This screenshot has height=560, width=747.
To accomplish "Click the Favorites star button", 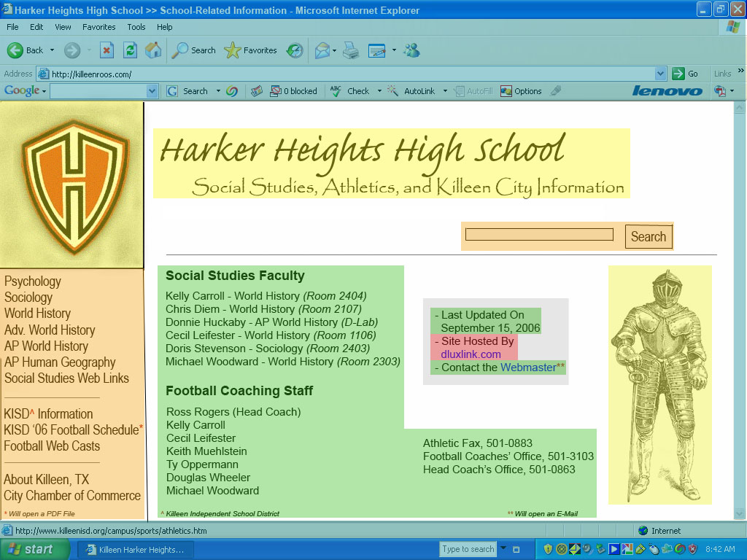I will pos(251,50).
